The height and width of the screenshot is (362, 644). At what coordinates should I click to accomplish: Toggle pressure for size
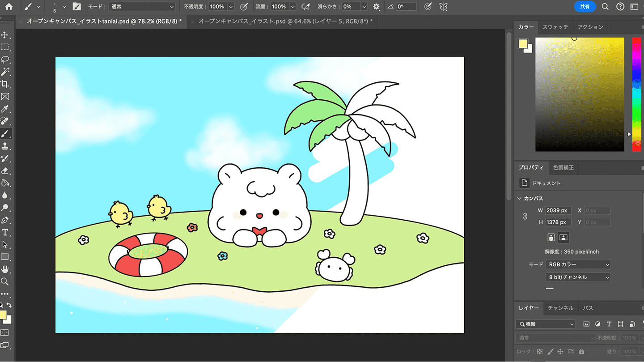click(x=428, y=7)
